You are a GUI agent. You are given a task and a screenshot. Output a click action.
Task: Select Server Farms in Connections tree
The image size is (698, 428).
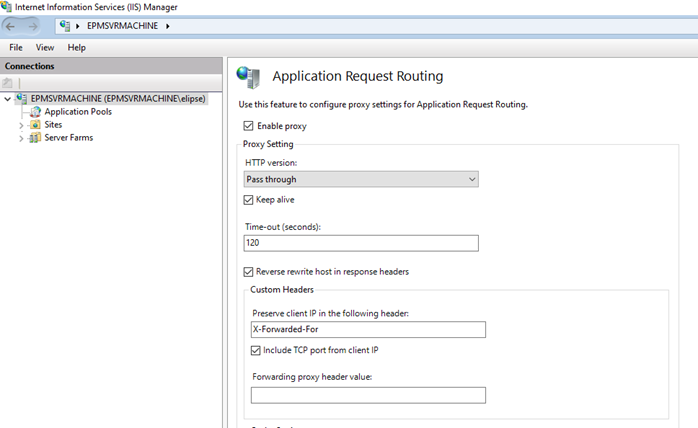(x=69, y=138)
